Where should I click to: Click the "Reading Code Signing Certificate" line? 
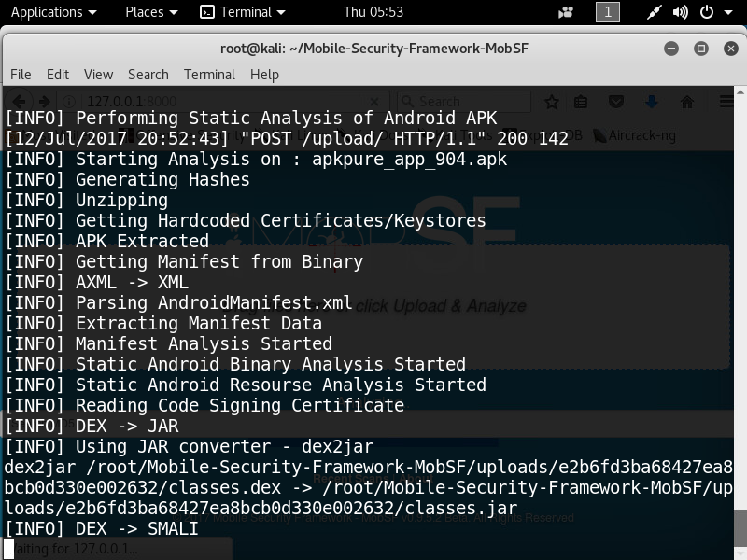coord(204,406)
